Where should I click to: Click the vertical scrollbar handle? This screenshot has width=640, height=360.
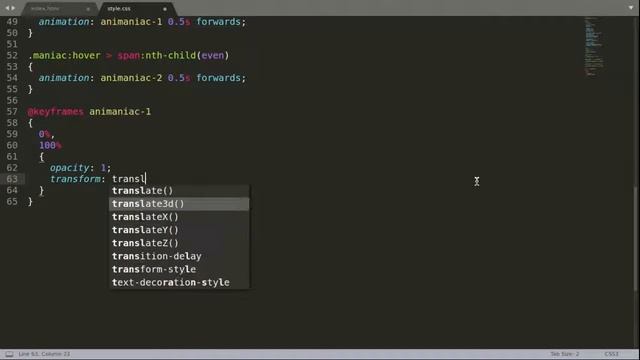coord(635,238)
